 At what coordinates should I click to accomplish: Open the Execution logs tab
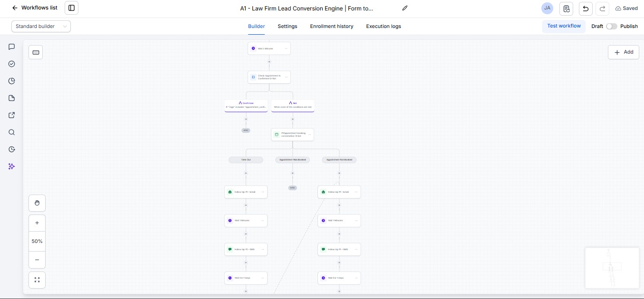coord(384,27)
